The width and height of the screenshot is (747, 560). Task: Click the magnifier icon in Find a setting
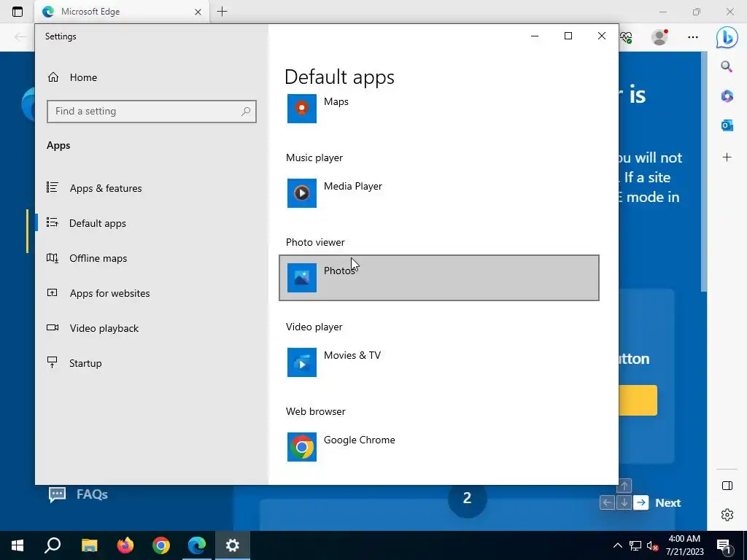(x=246, y=112)
